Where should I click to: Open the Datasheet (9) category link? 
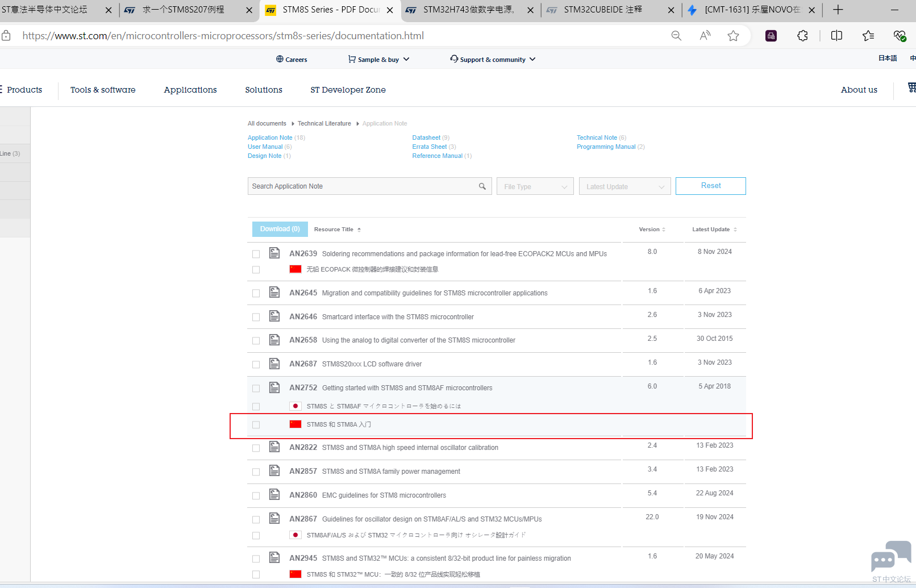(431, 137)
